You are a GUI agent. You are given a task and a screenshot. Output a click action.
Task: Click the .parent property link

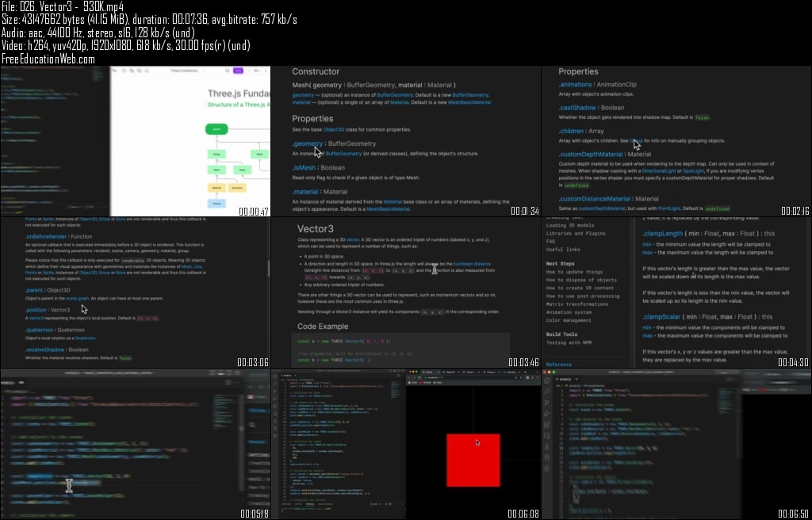(35, 290)
